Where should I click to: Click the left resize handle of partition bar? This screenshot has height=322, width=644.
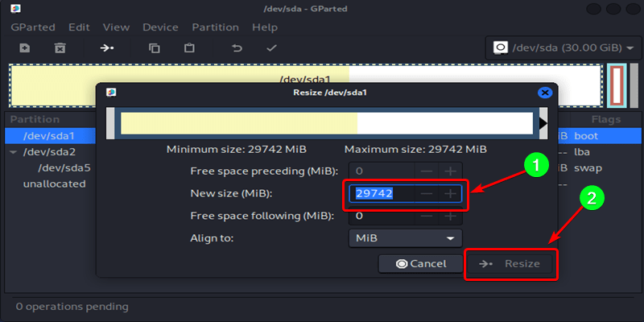point(110,123)
